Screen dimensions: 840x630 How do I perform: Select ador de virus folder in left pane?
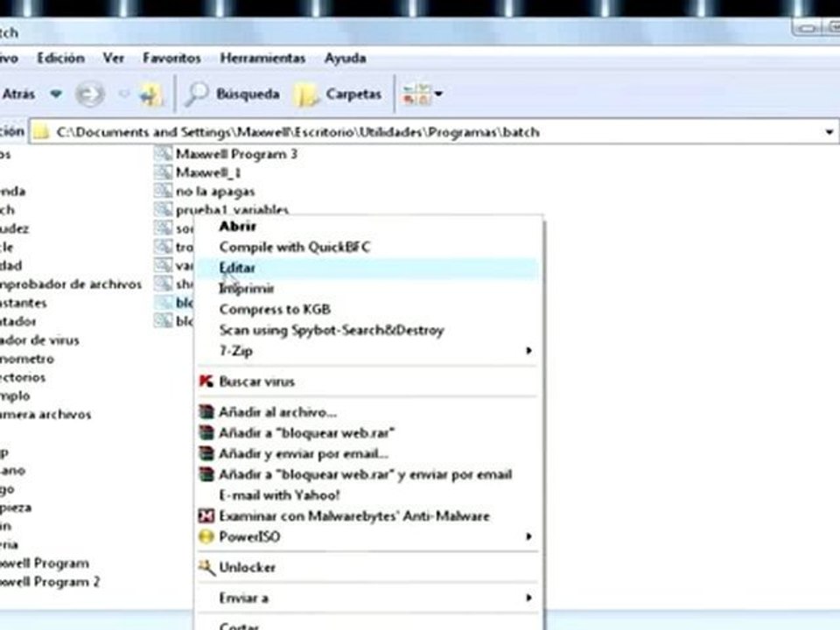pos(39,340)
